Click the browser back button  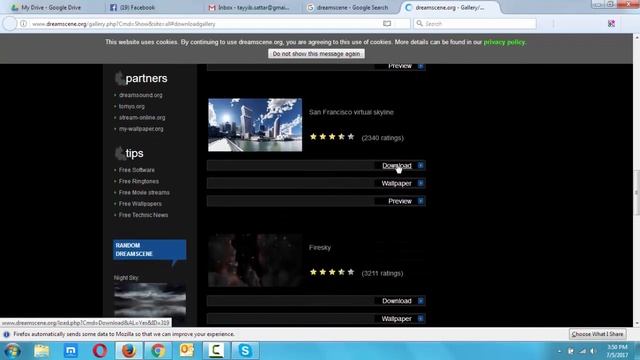(10, 24)
